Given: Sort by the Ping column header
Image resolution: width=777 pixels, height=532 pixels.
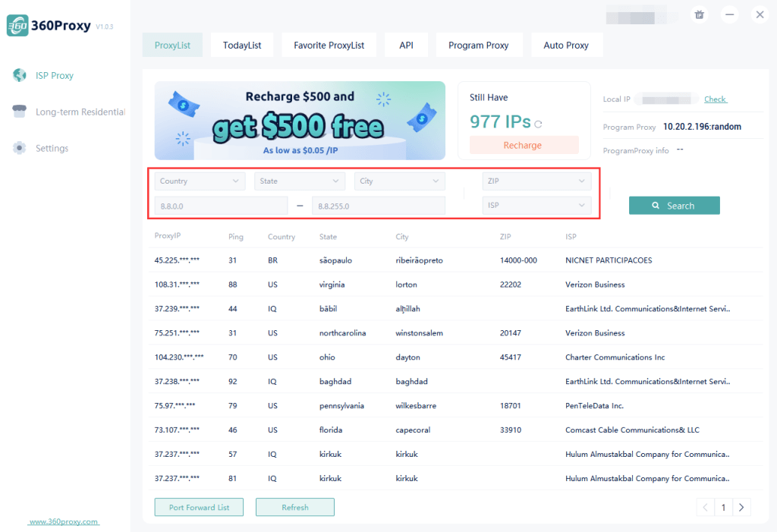Looking at the screenshot, I should tap(236, 237).
